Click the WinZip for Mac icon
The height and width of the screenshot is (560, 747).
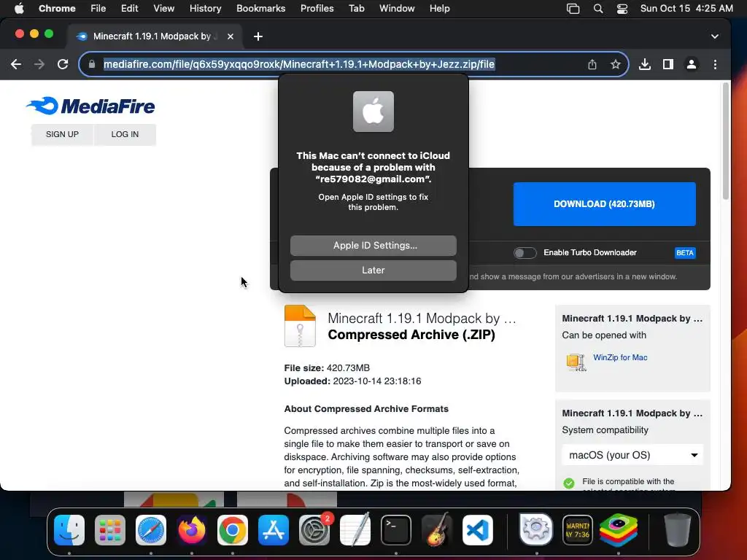576,362
